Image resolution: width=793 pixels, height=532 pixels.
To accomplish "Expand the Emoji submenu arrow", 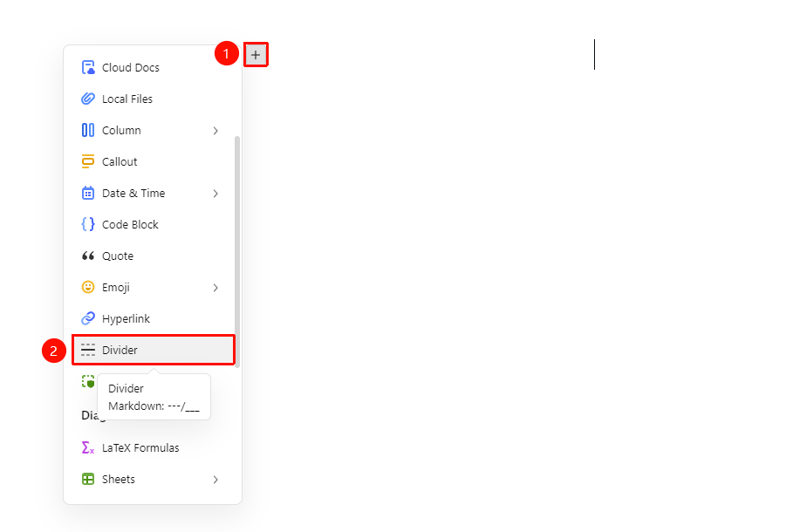I will (215, 287).
